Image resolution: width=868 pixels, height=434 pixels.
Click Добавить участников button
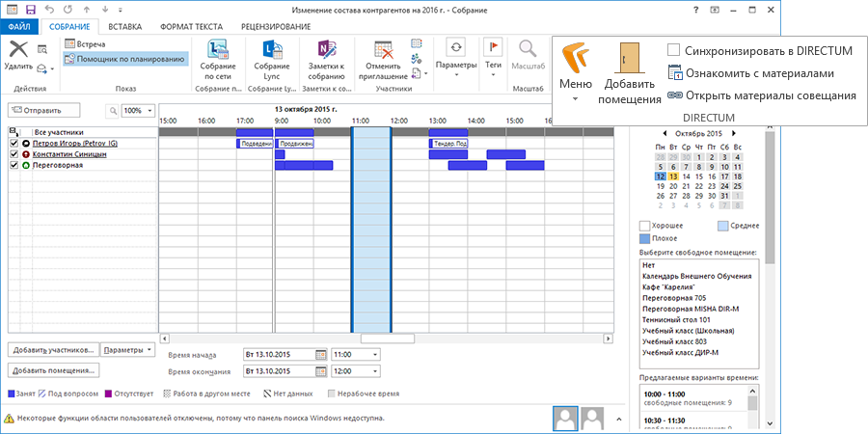(x=52, y=349)
